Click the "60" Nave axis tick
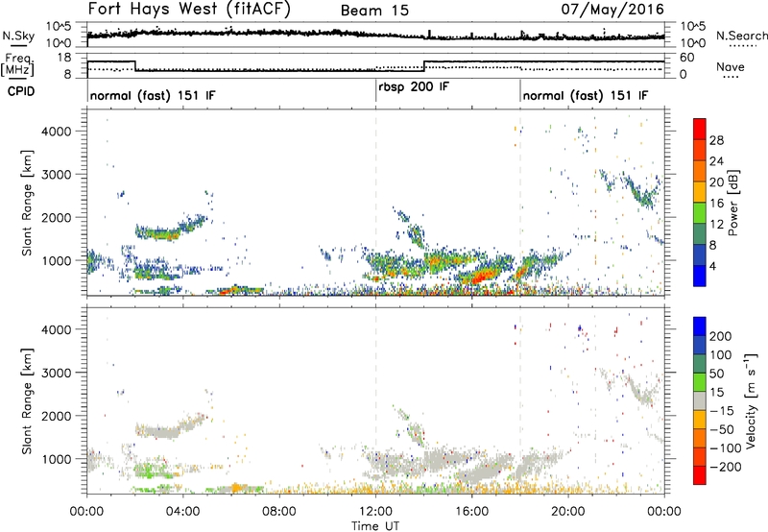768x532 pixels. tap(687, 58)
